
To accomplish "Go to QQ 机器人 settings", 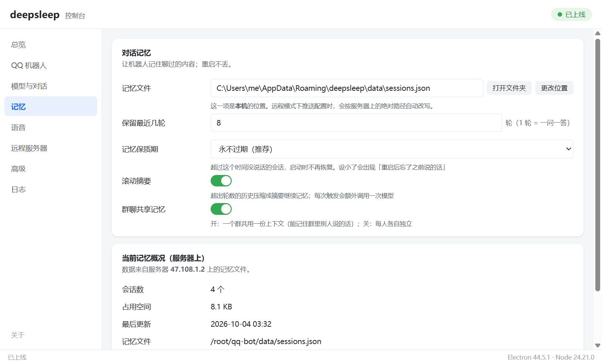I will [51, 65].
